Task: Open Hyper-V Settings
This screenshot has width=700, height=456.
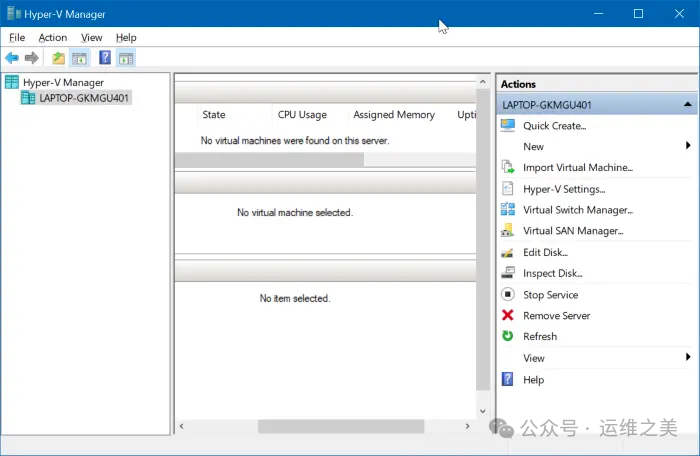Action: (563, 189)
